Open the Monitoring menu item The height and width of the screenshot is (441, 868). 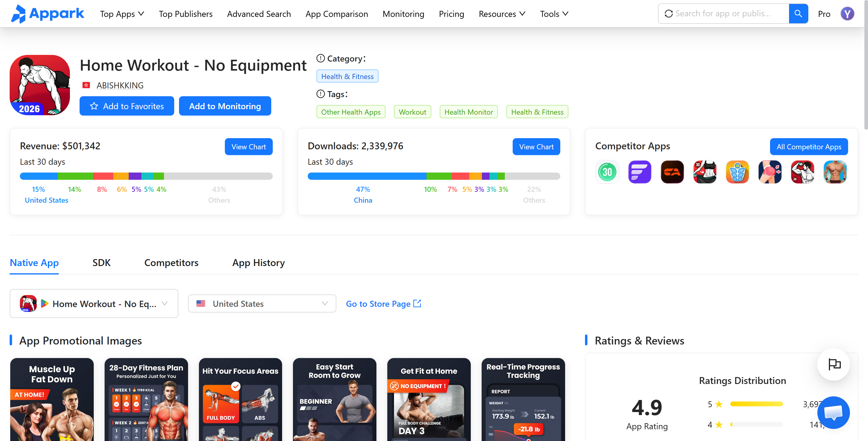403,14
